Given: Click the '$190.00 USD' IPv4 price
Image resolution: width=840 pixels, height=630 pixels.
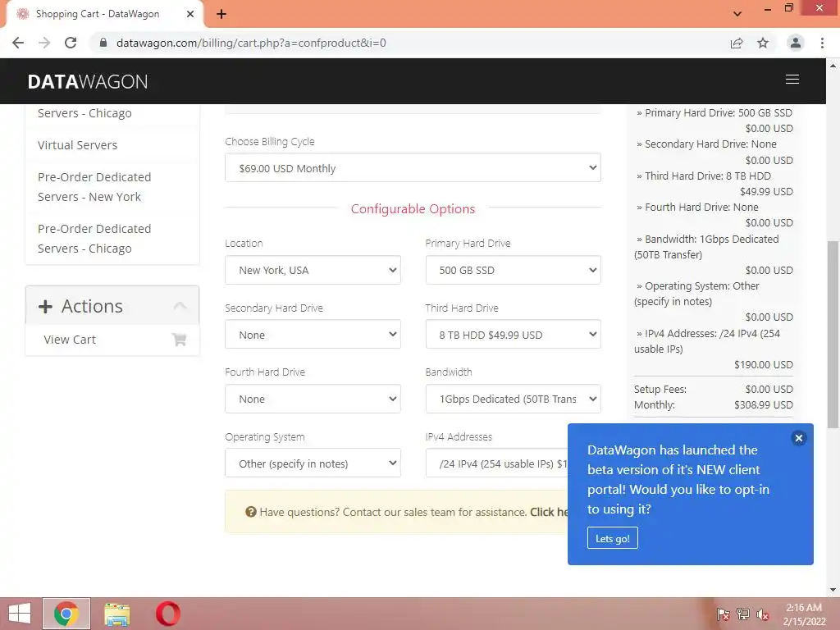Looking at the screenshot, I should tap(764, 365).
